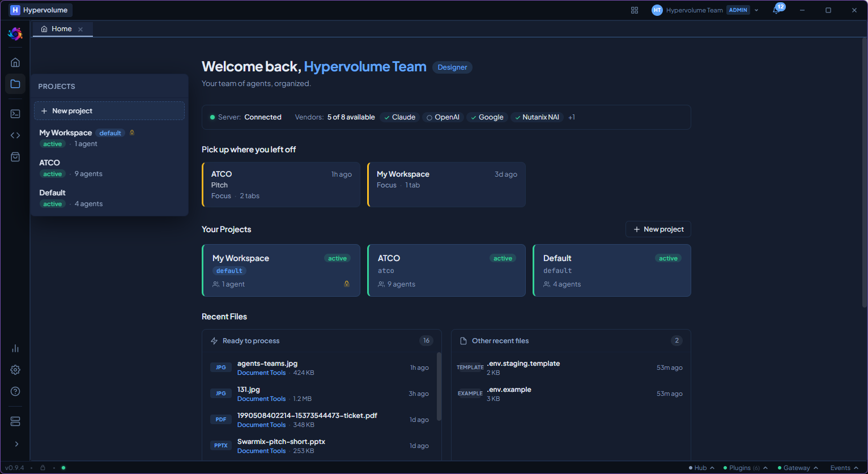Open the server stack icon in the sidebar

15,421
